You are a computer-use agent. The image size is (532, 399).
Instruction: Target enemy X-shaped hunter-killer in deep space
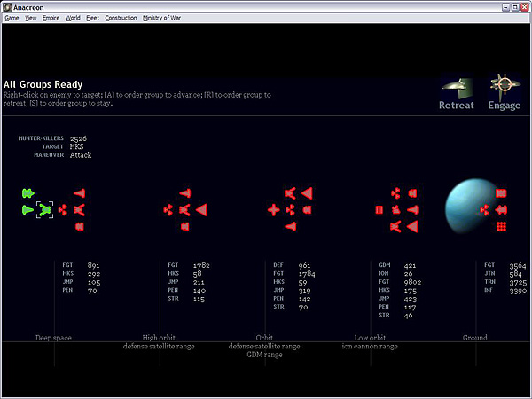click(x=79, y=210)
